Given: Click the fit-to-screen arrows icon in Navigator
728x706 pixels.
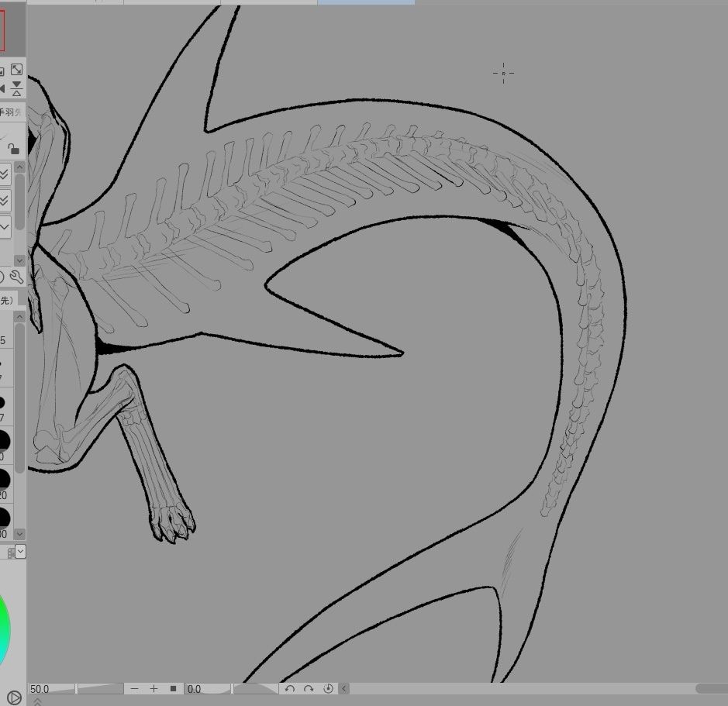Looking at the screenshot, I should (17, 70).
